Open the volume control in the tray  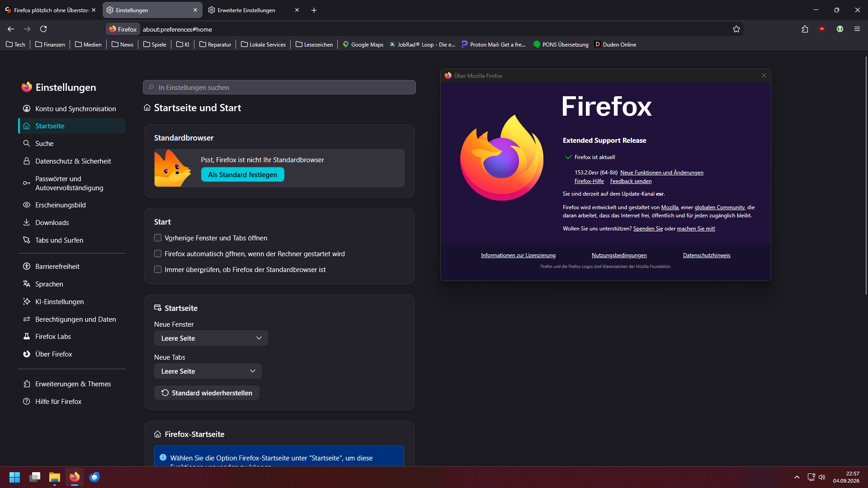point(822,477)
